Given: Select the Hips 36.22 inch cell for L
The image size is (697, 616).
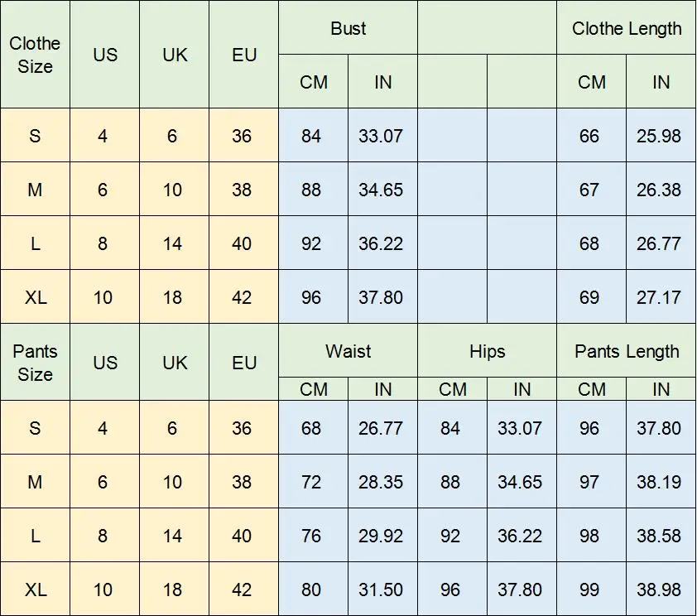Looking at the screenshot, I should pos(520,536).
